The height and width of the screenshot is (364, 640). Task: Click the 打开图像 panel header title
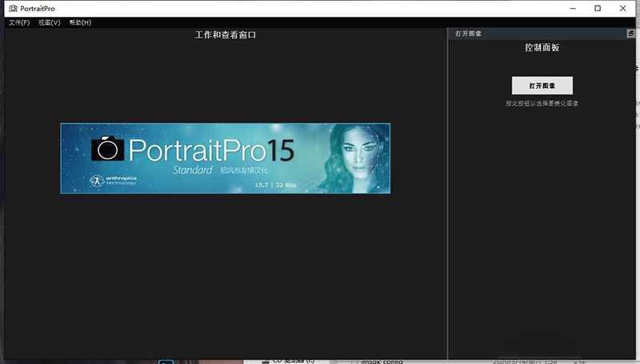pyautogui.click(x=468, y=34)
